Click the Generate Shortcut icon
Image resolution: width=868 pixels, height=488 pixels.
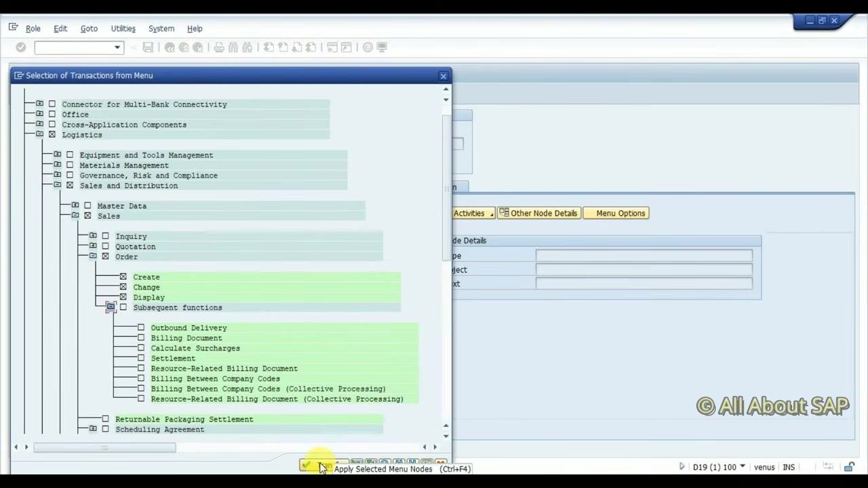coord(347,47)
